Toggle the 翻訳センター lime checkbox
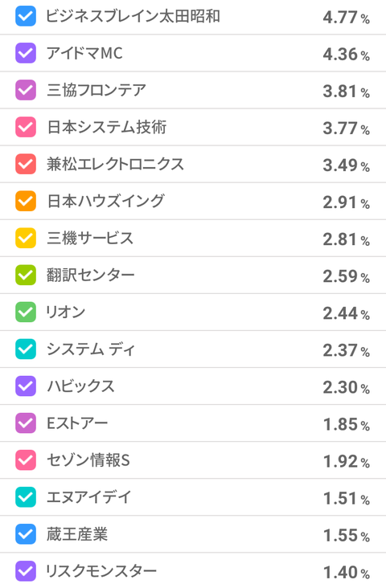The width and height of the screenshot is (386, 588). click(26, 276)
